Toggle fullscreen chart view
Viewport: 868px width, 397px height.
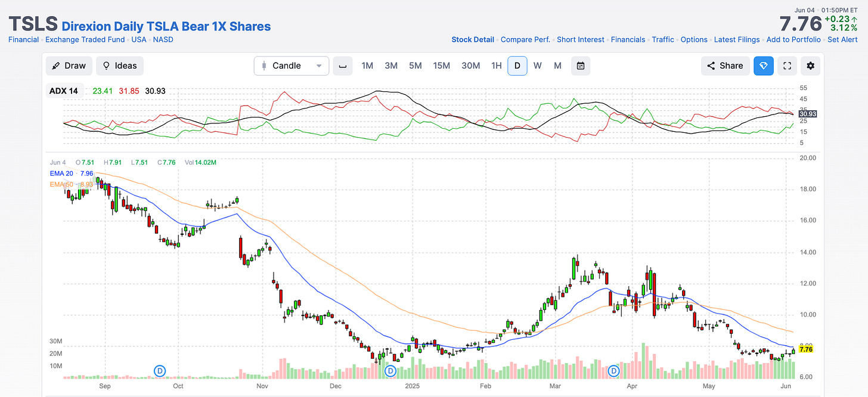coord(787,66)
